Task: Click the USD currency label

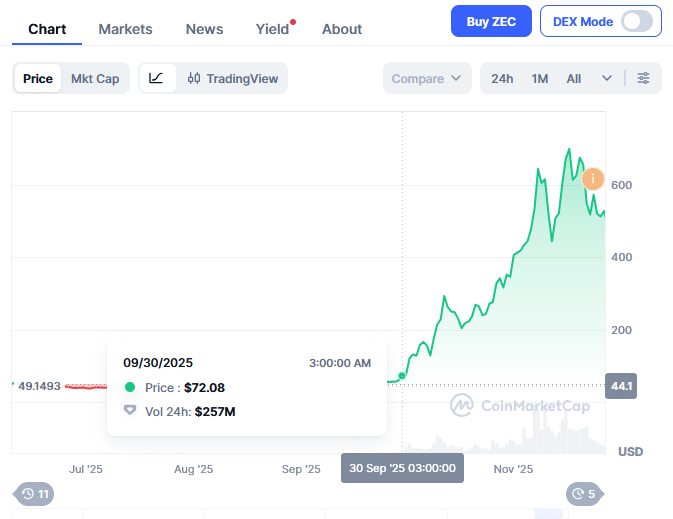Action: [x=631, y=452]
